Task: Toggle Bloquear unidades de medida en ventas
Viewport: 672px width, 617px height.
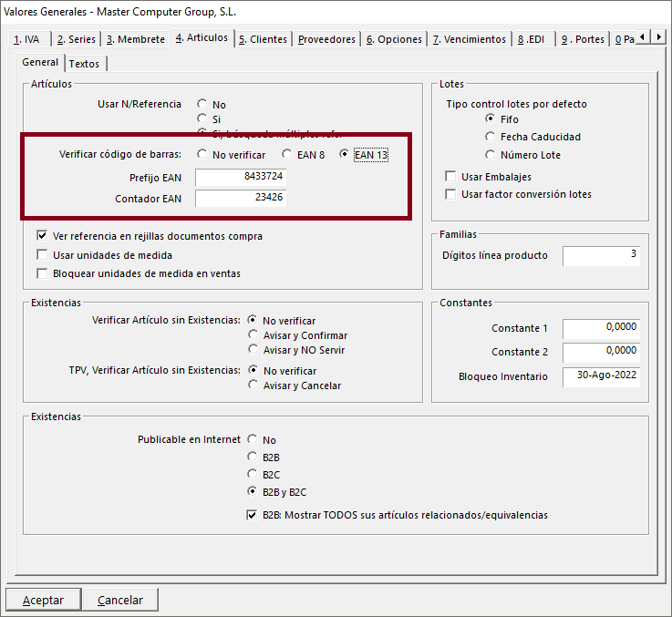Action: pyautogui.click(x=42, y=273)
